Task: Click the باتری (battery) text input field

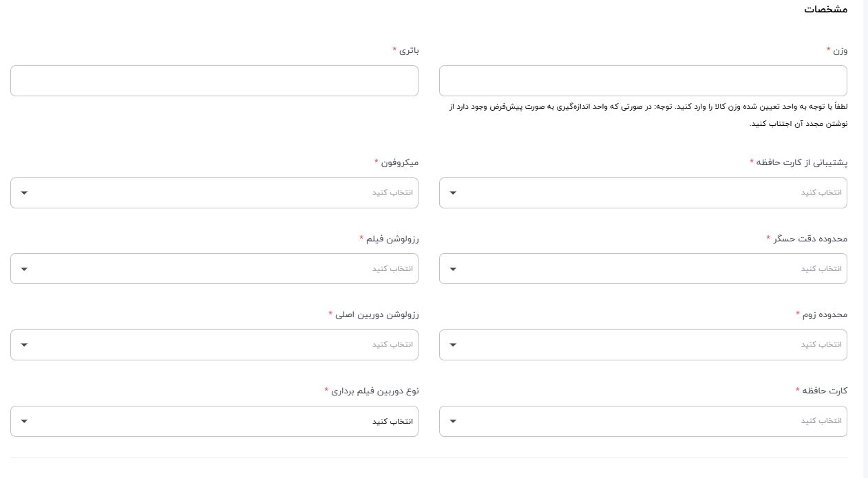Action: pos(214,80)
